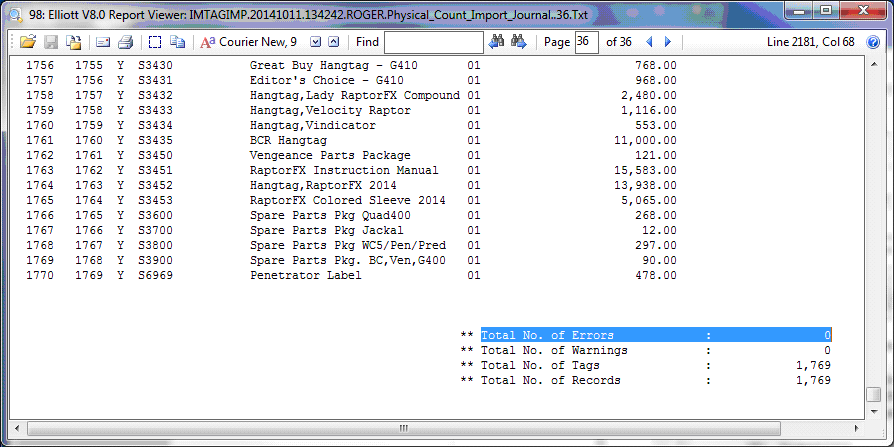
Task: Click quantity 5,065.00 value
Action: coord(649,200)
